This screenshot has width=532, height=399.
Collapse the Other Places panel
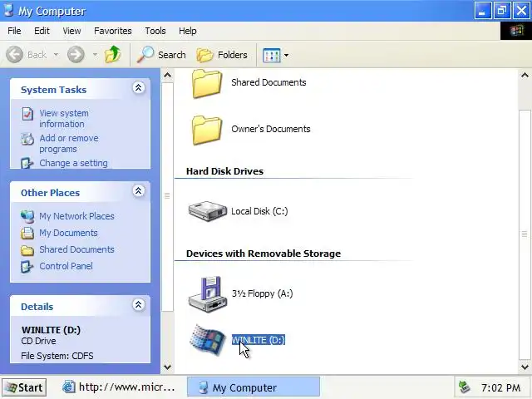pos(139,191)
